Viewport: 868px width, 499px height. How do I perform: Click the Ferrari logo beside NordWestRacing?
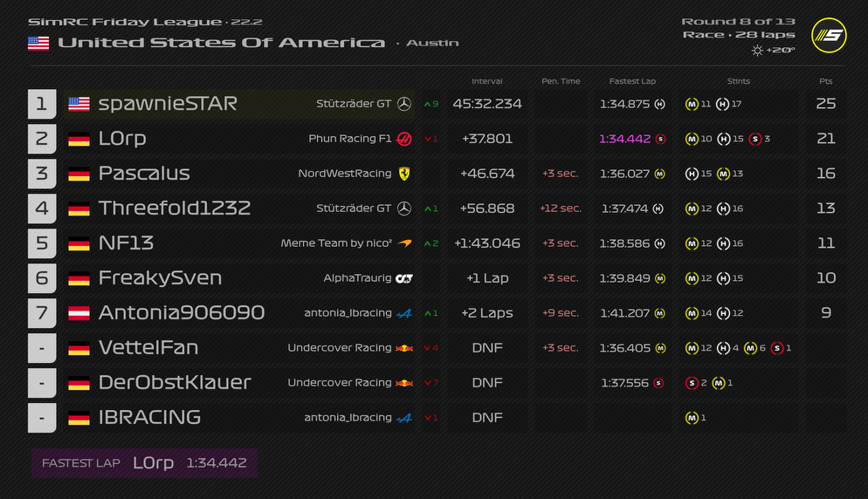(x=403, y=174)
